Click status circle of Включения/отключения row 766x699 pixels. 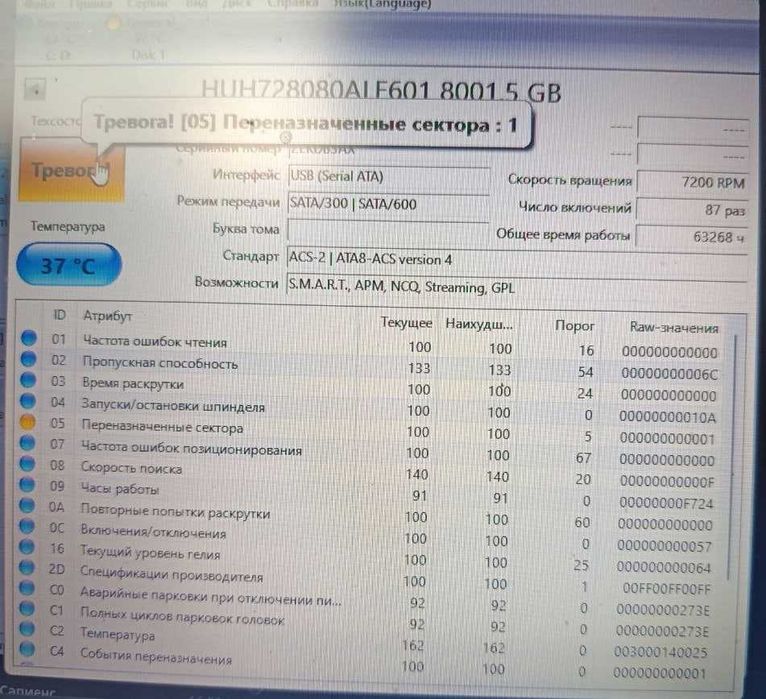click(x=26, y=526)
